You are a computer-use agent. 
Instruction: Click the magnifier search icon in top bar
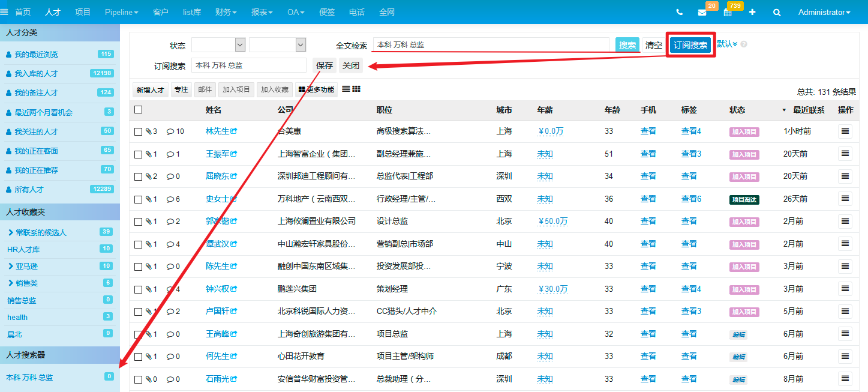(777, 12)
